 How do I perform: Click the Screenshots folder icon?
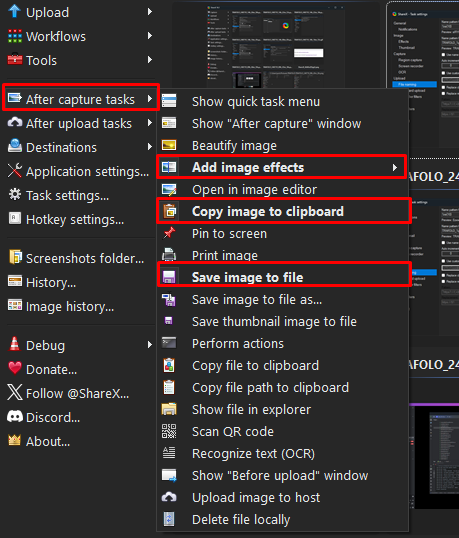coord(15,257)
